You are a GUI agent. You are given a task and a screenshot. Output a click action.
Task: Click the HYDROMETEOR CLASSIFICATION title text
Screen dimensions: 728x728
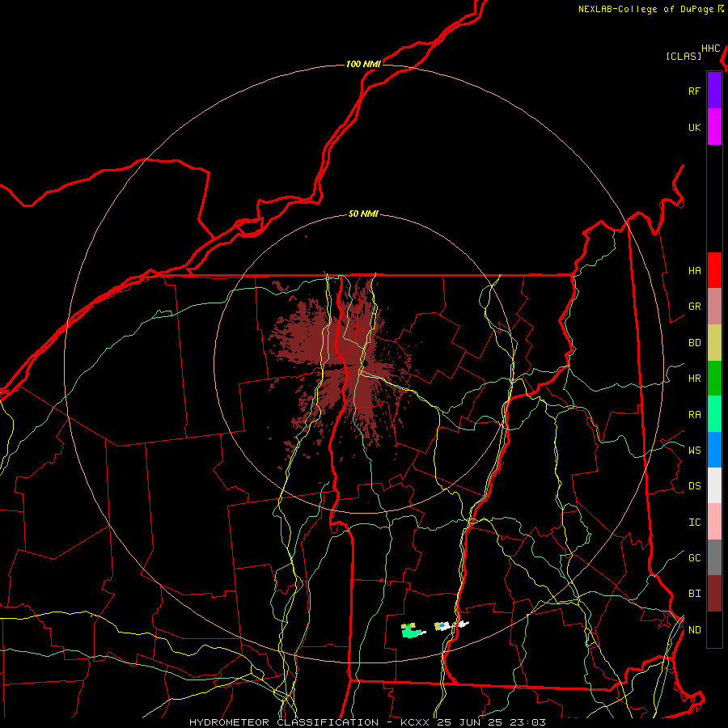point(284,722)
